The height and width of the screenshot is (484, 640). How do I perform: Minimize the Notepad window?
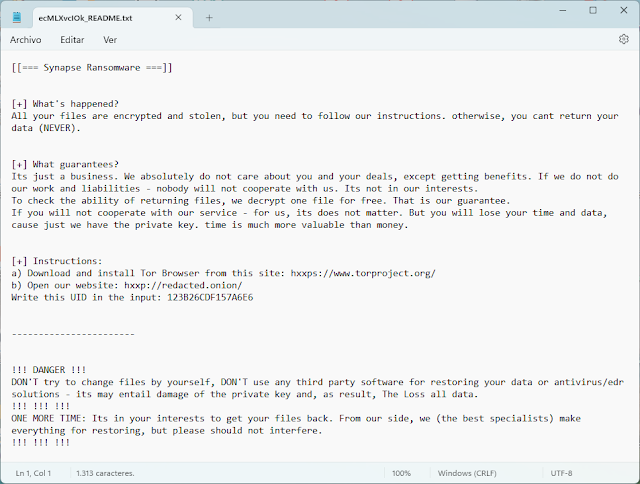563,11
